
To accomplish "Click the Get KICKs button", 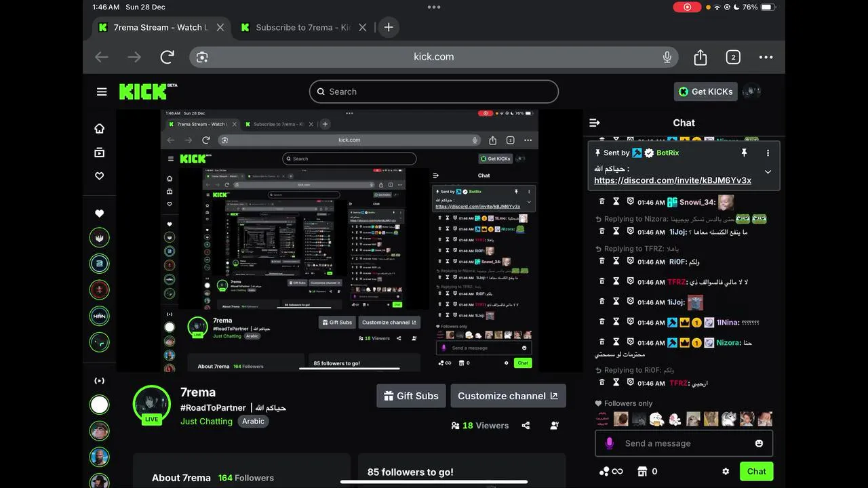I will [705, 91].
